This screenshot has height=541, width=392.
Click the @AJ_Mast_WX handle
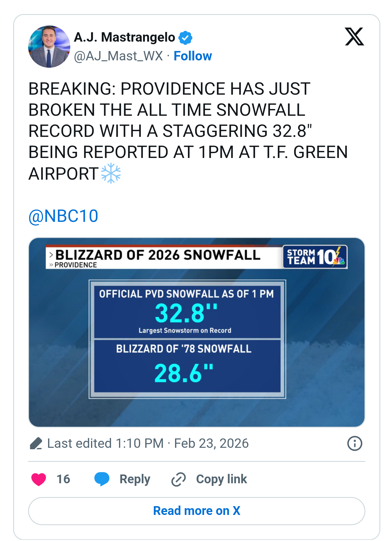tap(118, 56)
